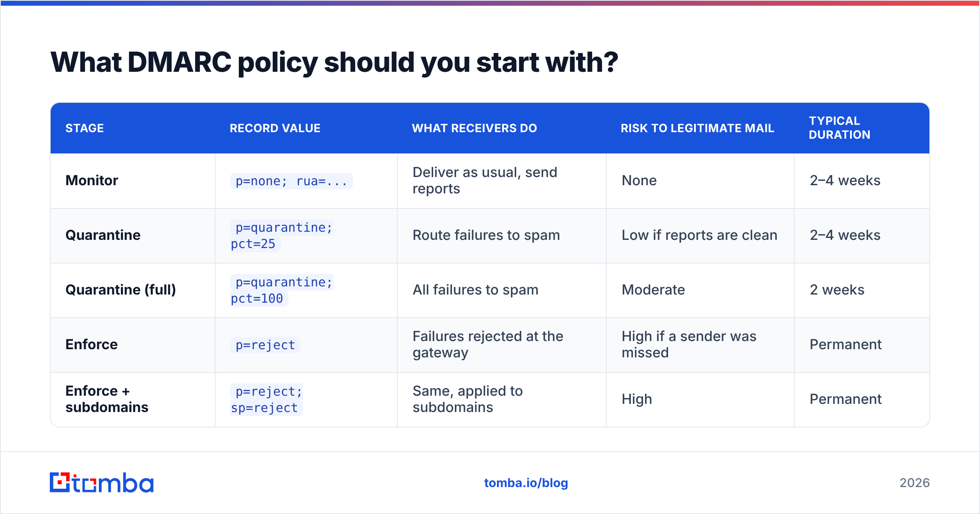Click the "p=reject; sp=reject" code value
The image size is (980, 514).
pyautogui.click(x=267, y=400)
